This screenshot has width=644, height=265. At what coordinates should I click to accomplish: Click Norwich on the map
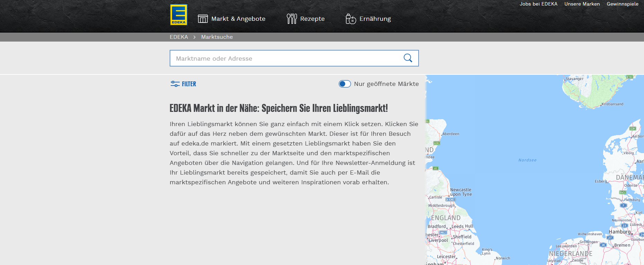tap(503, 258)
